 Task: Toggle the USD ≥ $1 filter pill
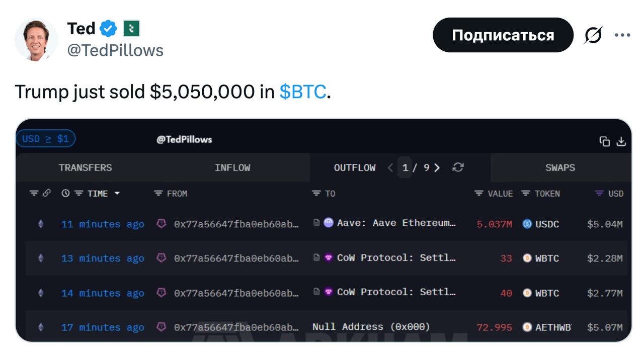(x=45, y=139)
